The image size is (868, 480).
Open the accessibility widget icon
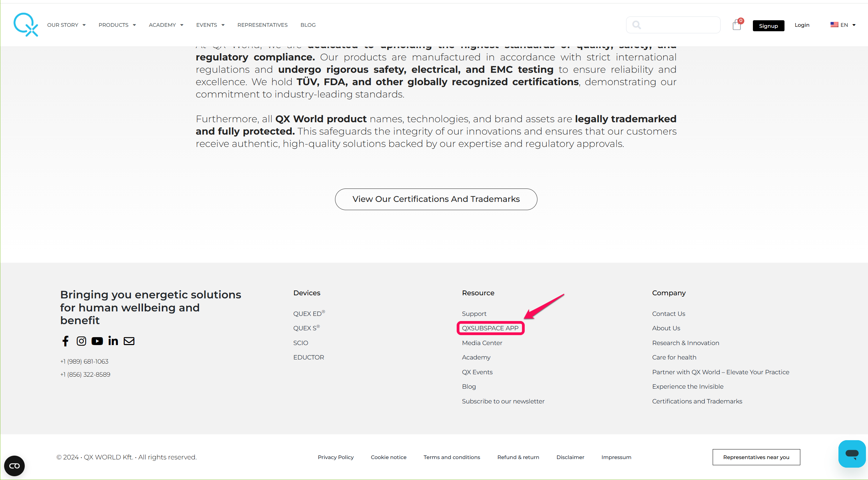tap(14, 466)
